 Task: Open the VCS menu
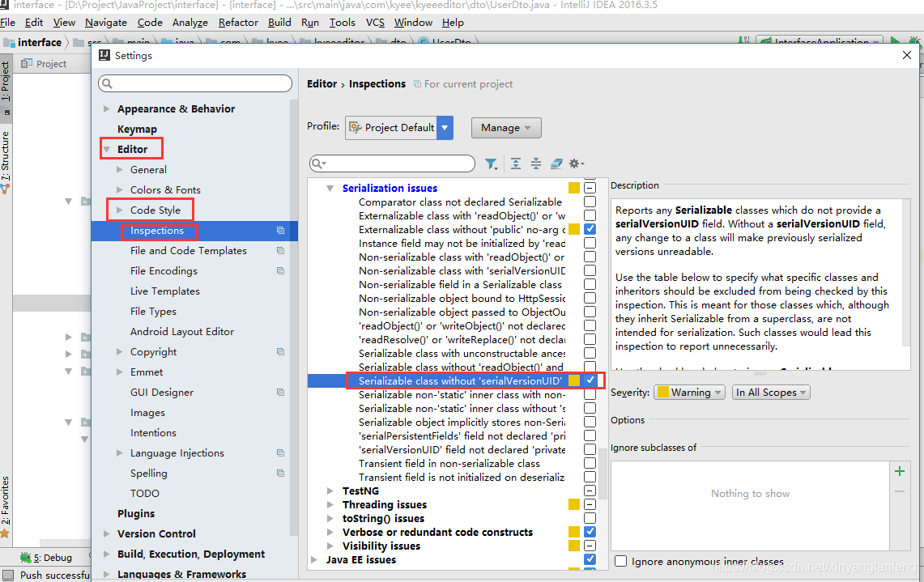[x=375, y=23]
